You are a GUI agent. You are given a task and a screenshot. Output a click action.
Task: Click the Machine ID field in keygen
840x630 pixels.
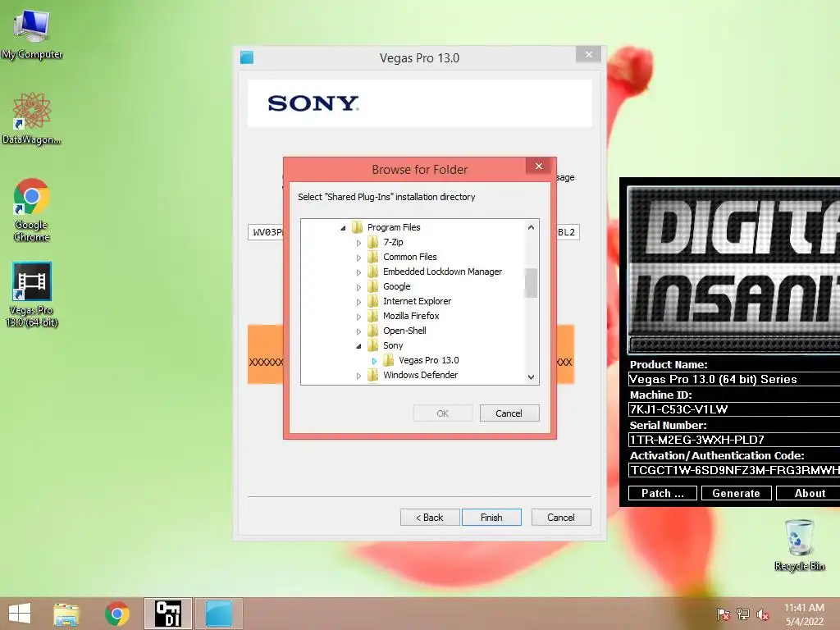click(x=734, y=409)
